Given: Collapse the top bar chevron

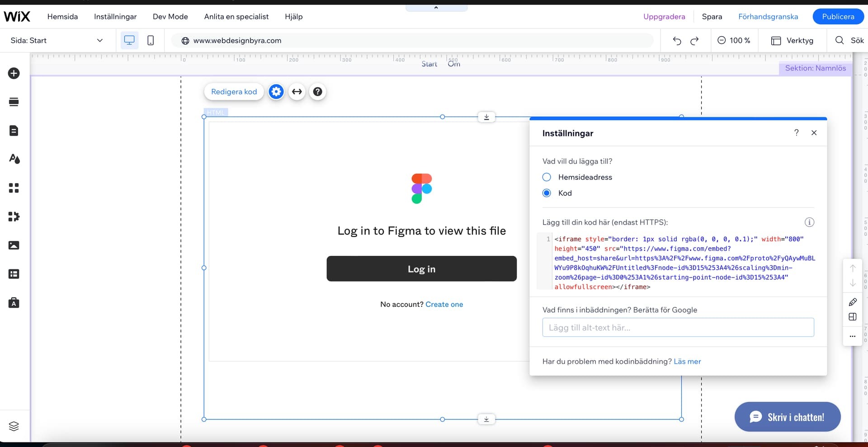Looking at the screenshot, I should click(436, 8).
